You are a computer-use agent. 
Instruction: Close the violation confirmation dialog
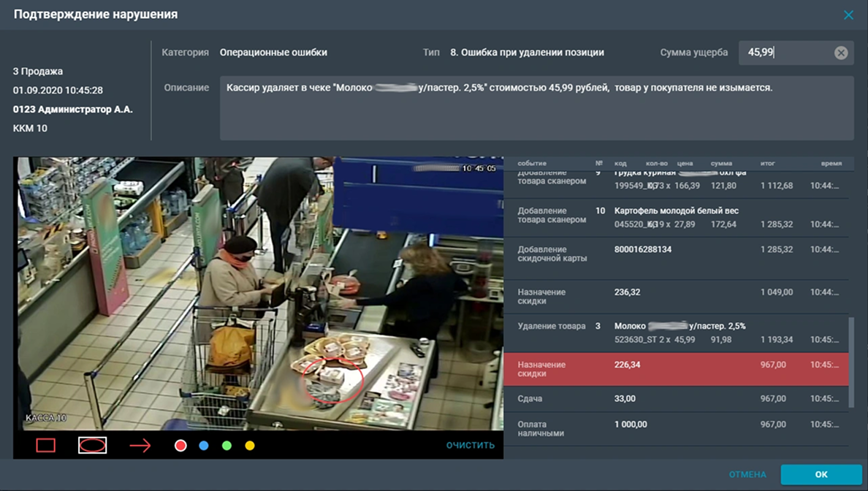[848, 15]
